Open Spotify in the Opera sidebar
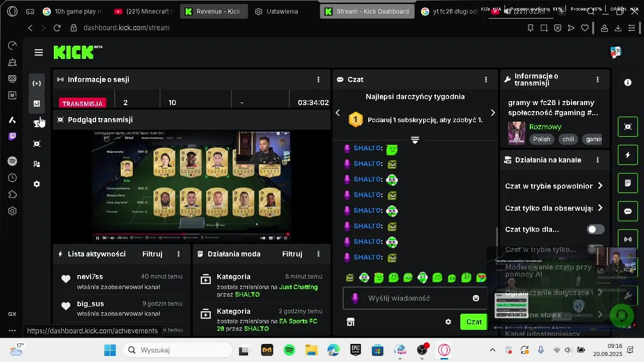The height and width of the screenshot is (362, 644). point(13,161)
